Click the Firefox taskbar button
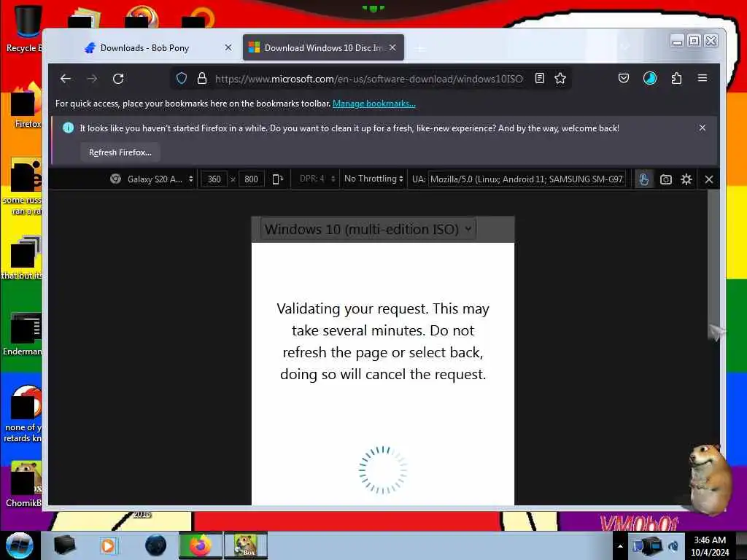Viewport: 747px width, 560px height. [200, 545]
